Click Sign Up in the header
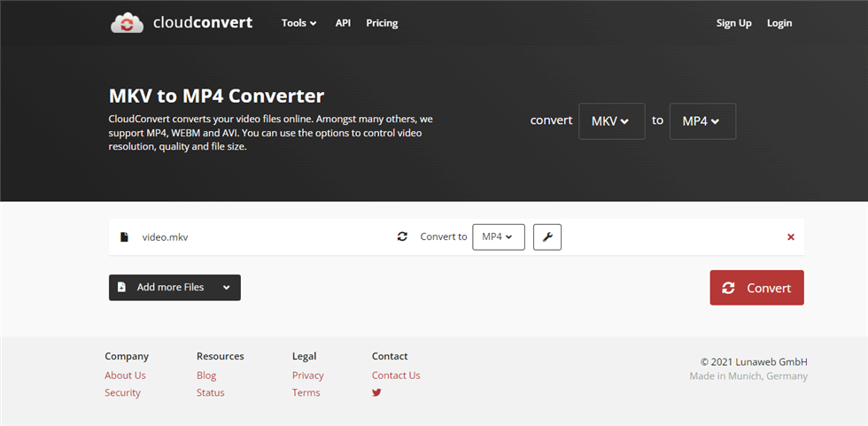 pos(734,23)
